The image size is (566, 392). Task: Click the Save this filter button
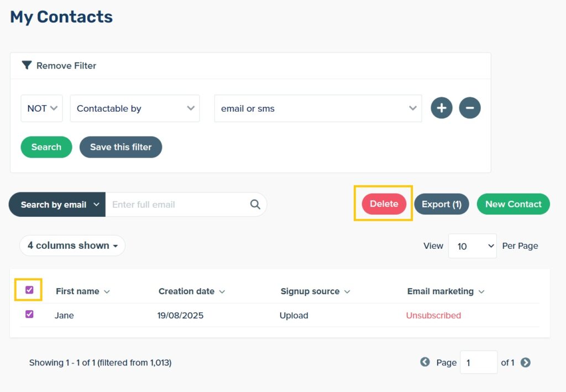[x=120, y=147]
